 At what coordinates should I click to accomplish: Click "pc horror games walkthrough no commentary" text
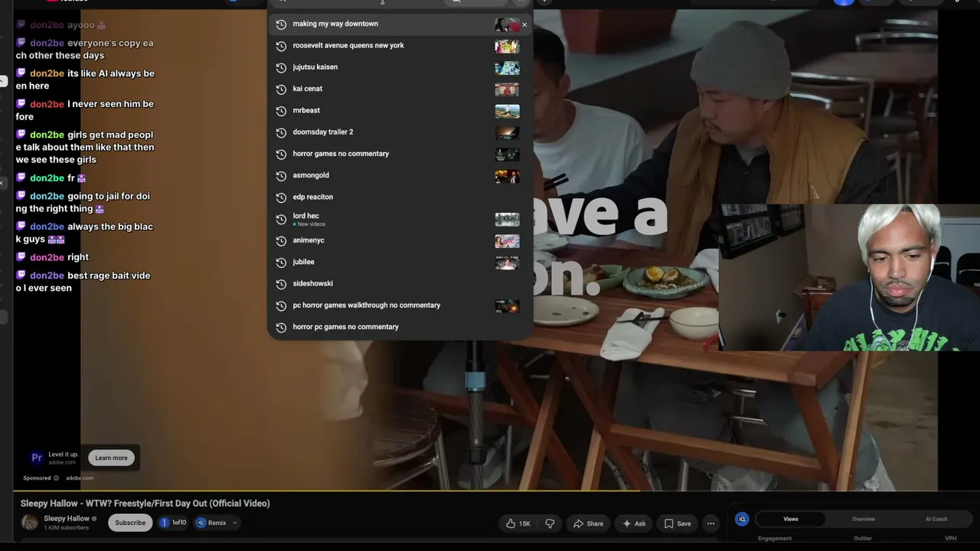pos(367,305)
